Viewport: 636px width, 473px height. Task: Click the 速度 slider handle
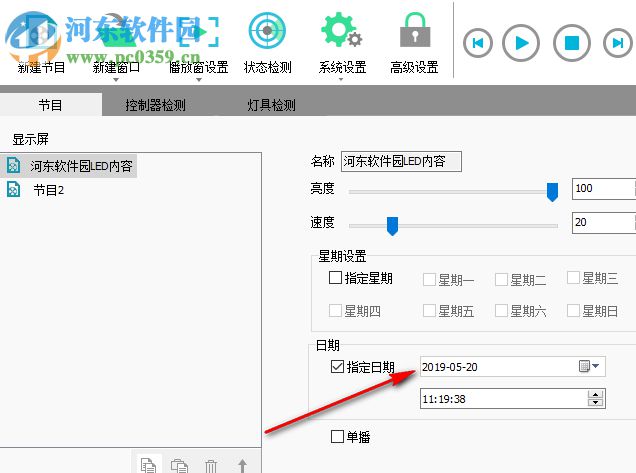pyautogui.click(x=392, y=226)
